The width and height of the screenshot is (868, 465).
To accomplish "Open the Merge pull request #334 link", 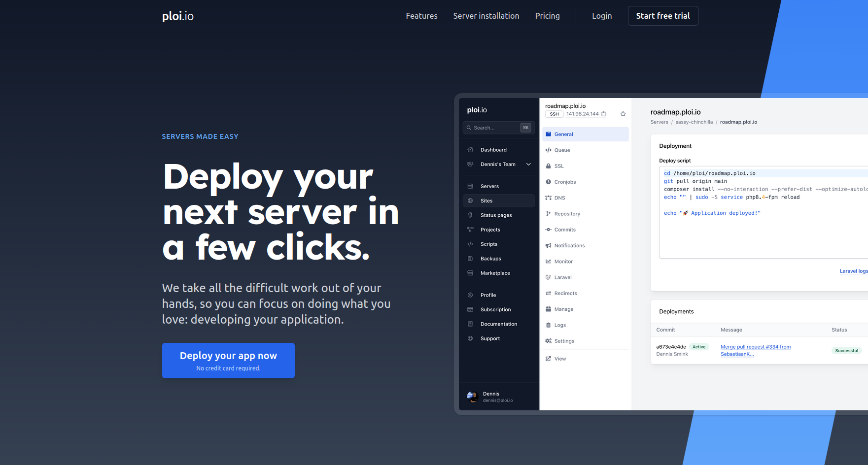I will click(x=755, y=347).
